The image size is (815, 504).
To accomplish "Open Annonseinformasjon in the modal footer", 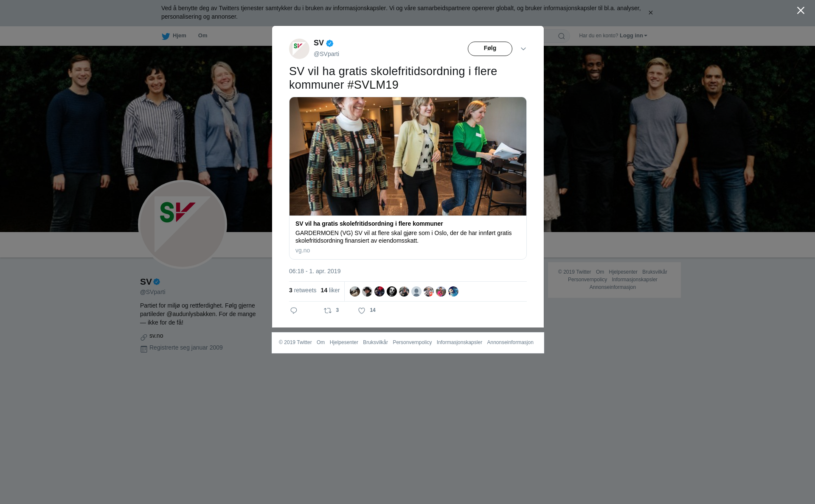I will tap(510, 342).
